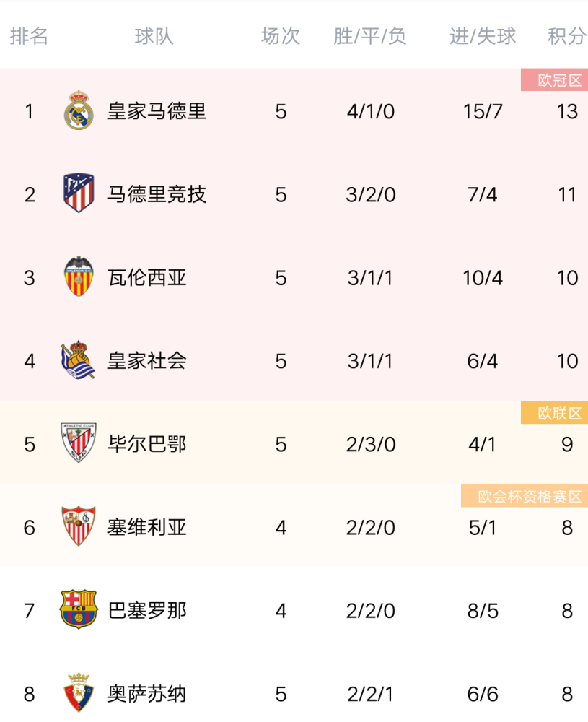Click the 场次 column header

click(x=281, y=36)
